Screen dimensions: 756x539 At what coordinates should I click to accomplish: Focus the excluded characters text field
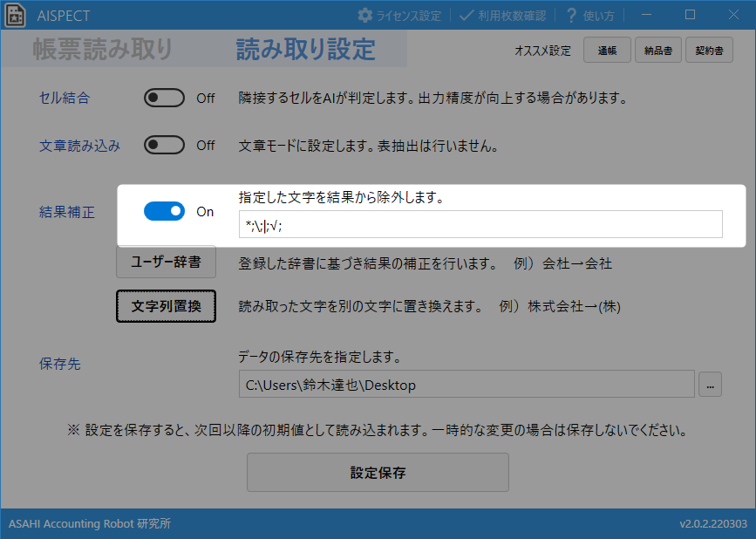pyautogui.click(x=480, y=225)
